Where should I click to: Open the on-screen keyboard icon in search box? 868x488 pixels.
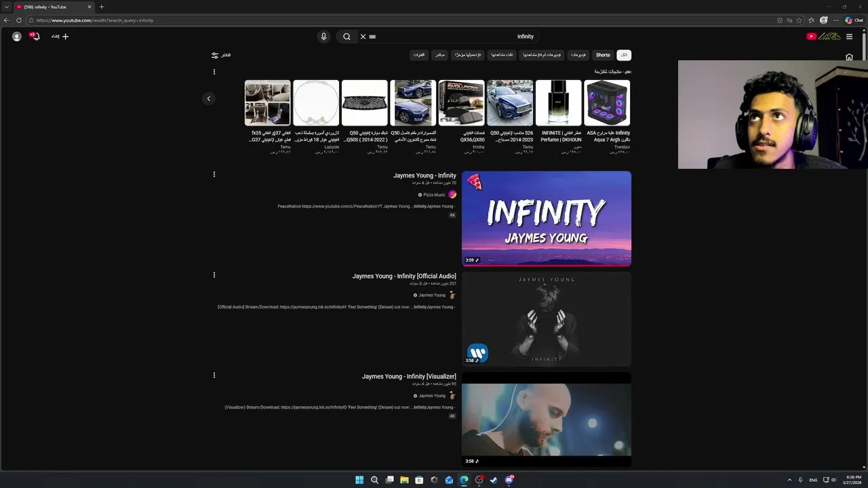pyautogui.click(x=372, y=37)
